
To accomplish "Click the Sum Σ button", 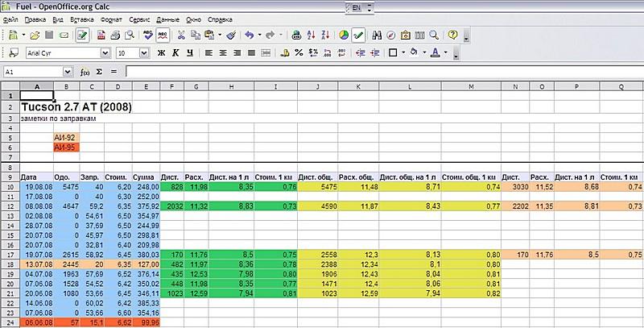I will click(x=99, y=72).
